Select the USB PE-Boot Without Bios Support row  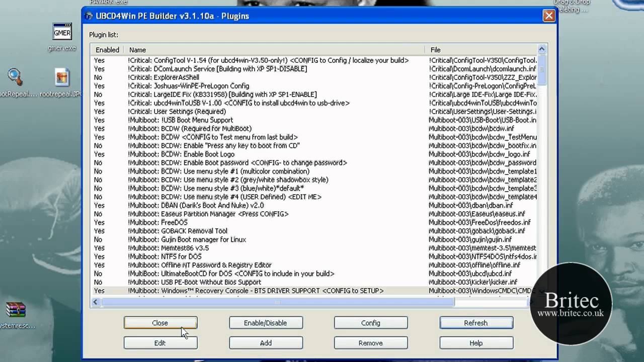[x=314, y=283]
